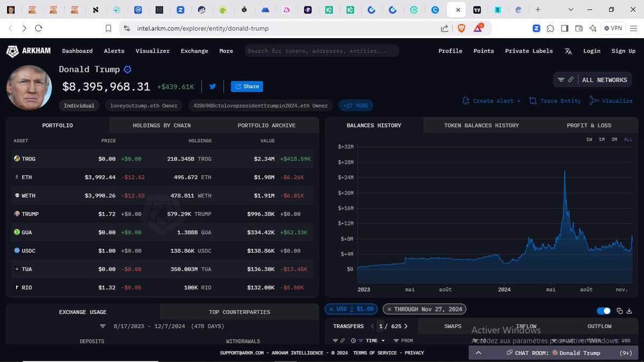This screenshot has height=362, width=644.
Task: Switch to HOLDINGS BY CHAIN tab
Action: pyautogui.click(x=162, y=125)
